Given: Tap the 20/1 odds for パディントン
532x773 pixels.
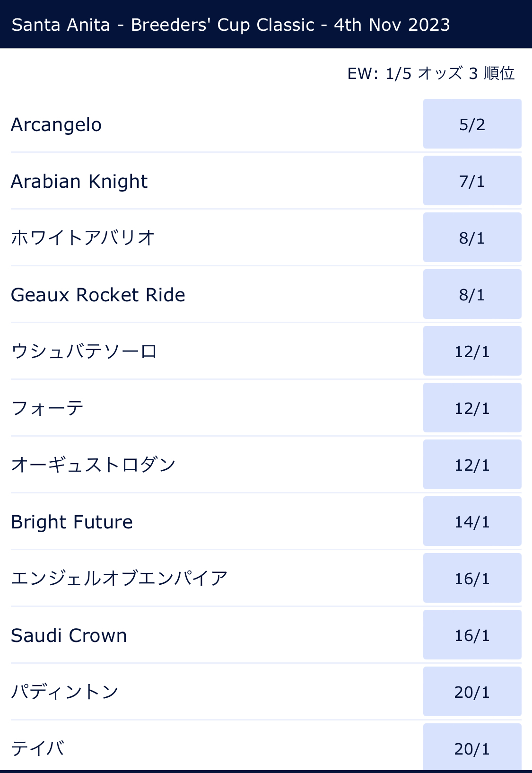Looking at the screenshot, I should point(472,692).
